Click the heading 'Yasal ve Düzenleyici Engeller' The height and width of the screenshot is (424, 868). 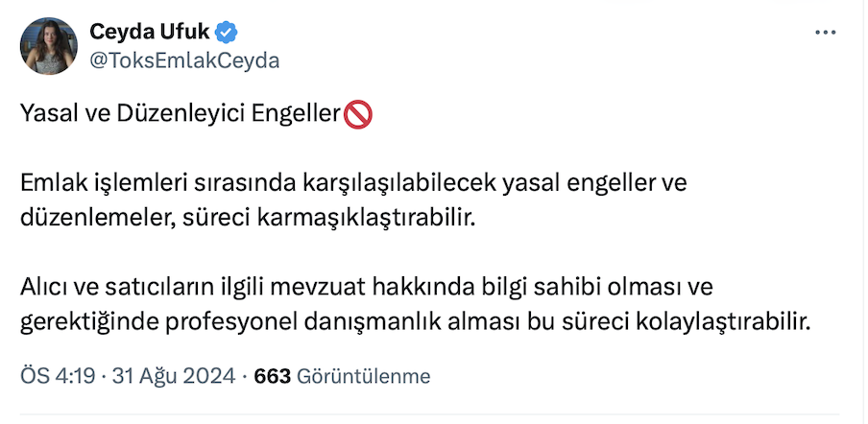(x=181, y=114)
